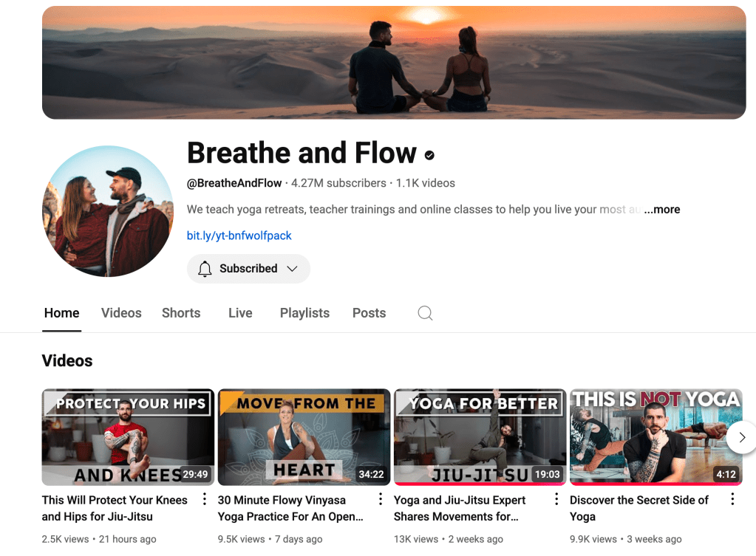Open options menu for Protect Your Knees video

click(205, 500)
